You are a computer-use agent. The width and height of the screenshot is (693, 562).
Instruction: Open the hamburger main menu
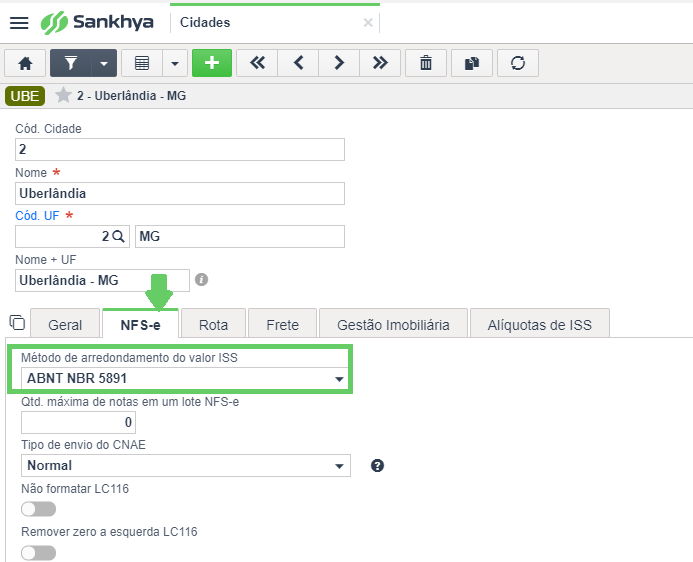click(x=19, y=23)
